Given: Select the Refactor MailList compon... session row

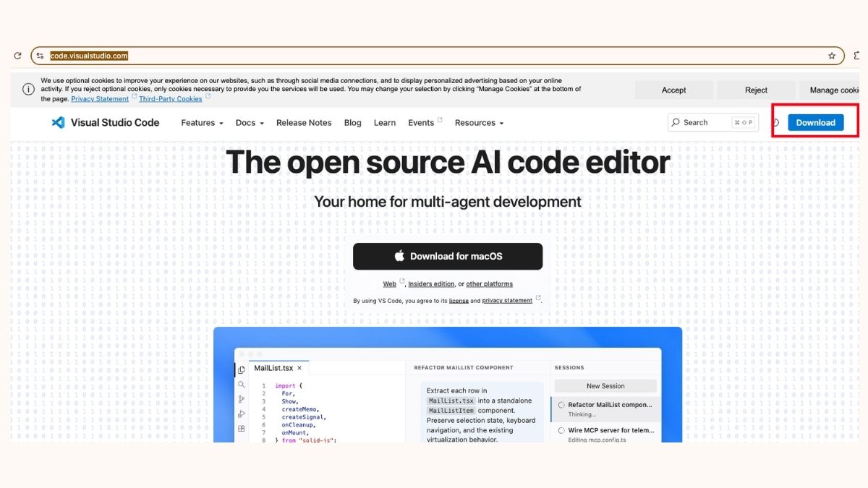Looking at the screenshot, I should [605, 409].
